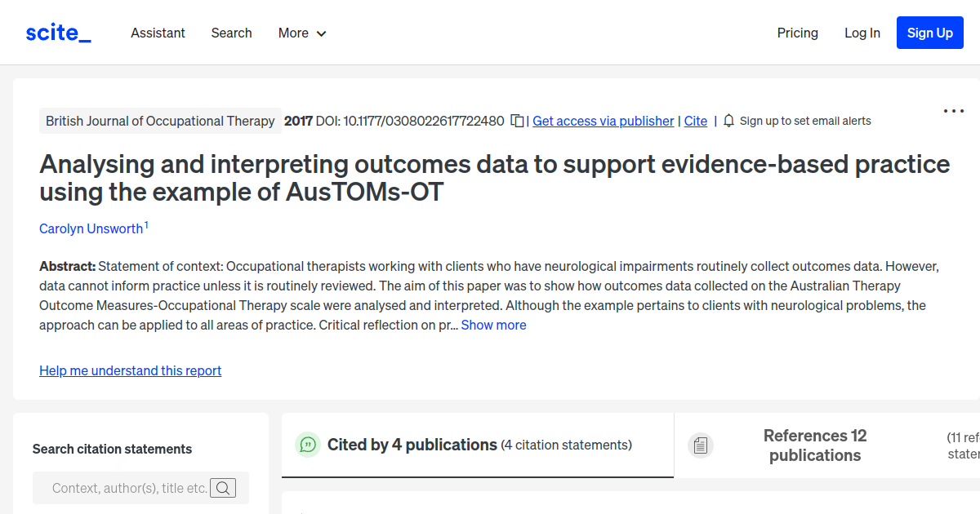Click the document icon on References tab
Screen dimensions: 980x514
(701, 445)
